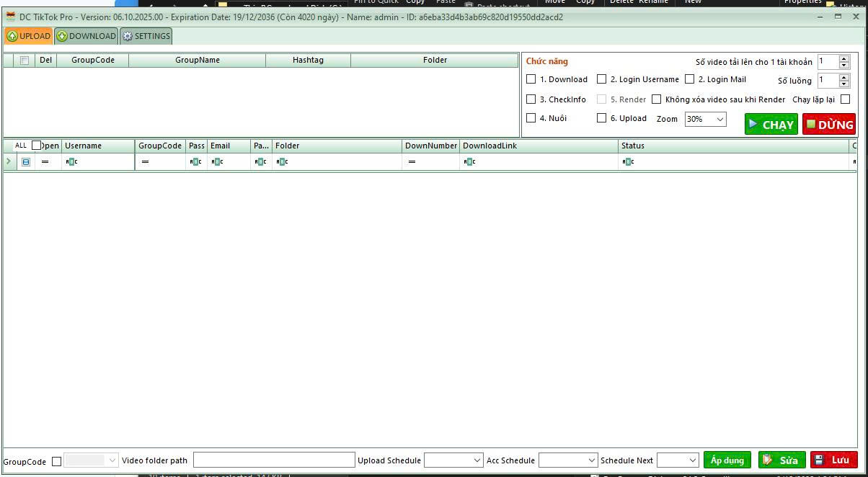Open the Zoom 30% dropdown
868x477 pixels.
pos(705,119)
